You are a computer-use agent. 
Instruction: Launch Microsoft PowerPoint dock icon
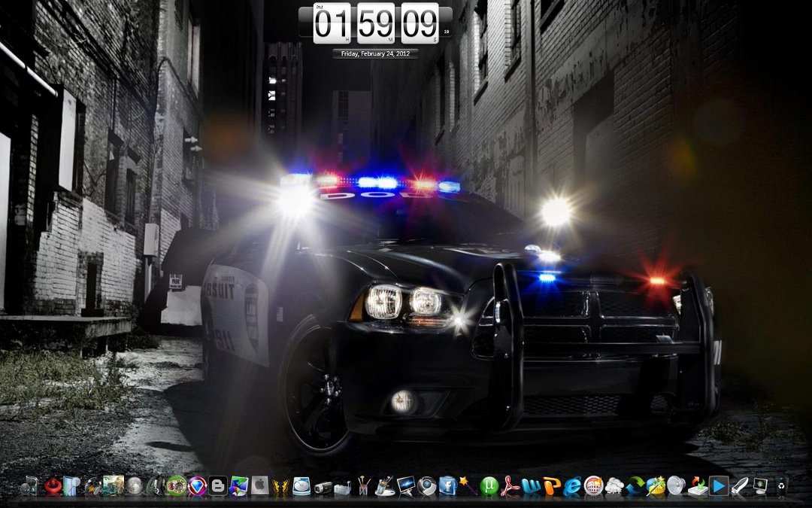[x=552, y=485]
